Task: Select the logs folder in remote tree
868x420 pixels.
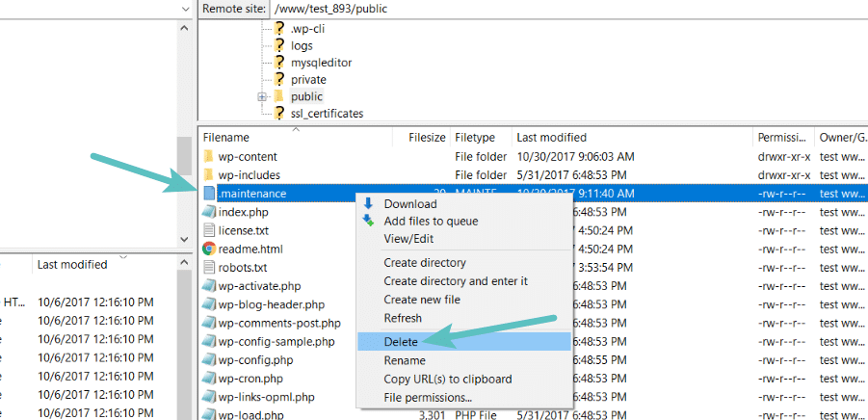Action: click(302, 45)
